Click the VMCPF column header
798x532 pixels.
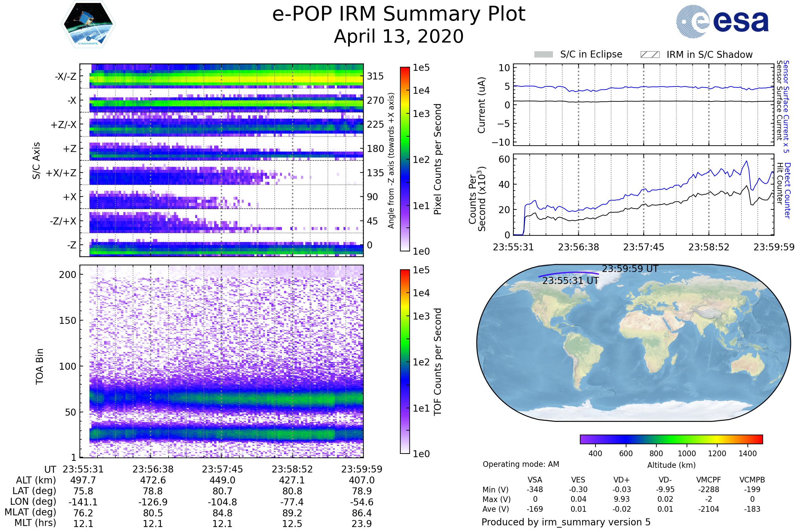tap(709, 480)
